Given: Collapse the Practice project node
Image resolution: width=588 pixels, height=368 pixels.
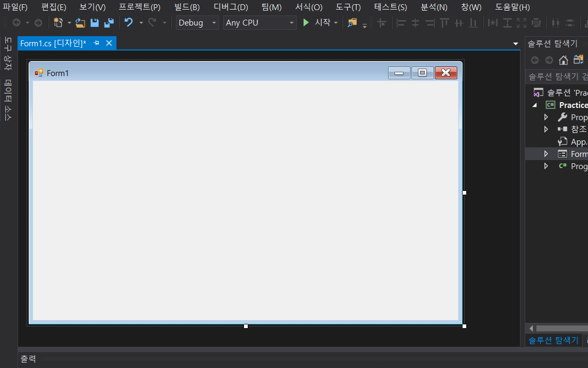Looking at the screenshot, I should 535,105.
